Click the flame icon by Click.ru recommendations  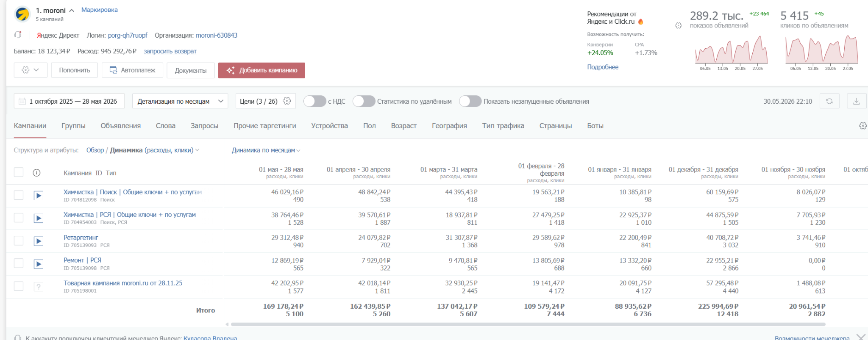(640, 22)
